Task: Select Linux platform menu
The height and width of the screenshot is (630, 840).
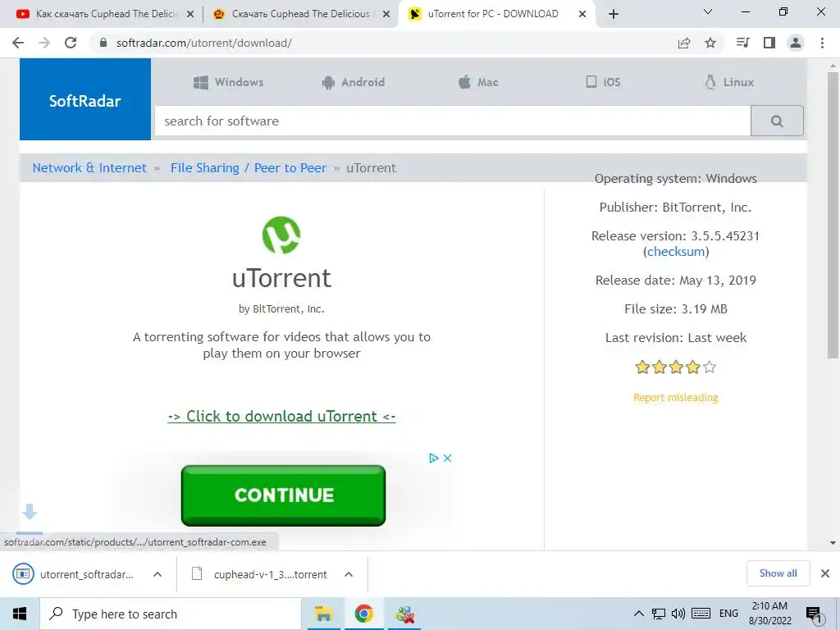Action: coord(729,82)
